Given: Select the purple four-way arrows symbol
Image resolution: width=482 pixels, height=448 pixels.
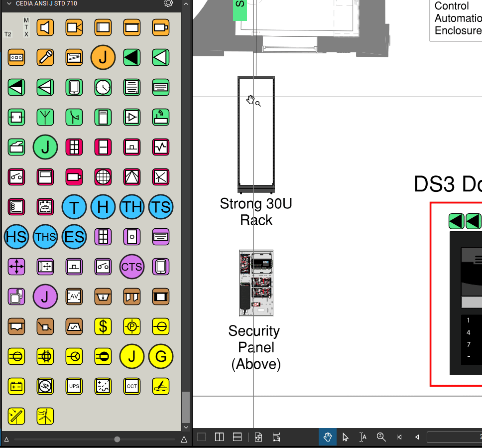Looking at the screenshot, I should [16, 267].
